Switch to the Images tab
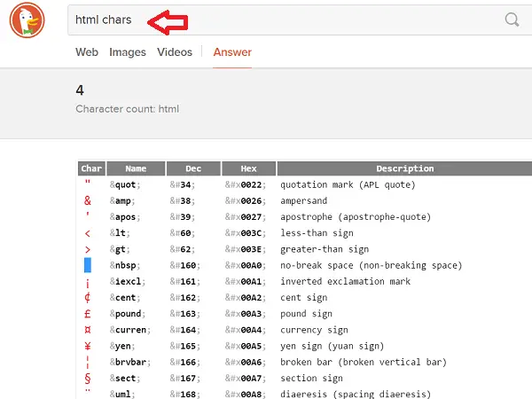 (128, 52)
